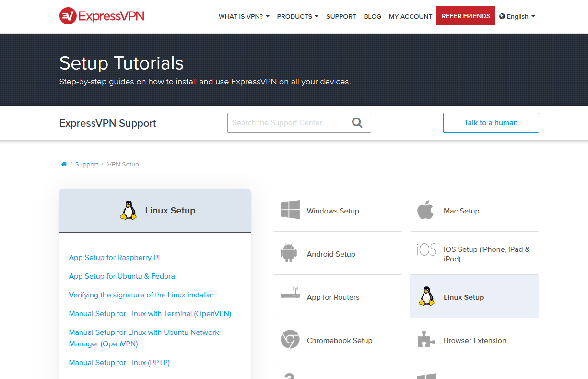
Task: Open Verifying the signature of Linux installer
Action: (x=141, y=295)
